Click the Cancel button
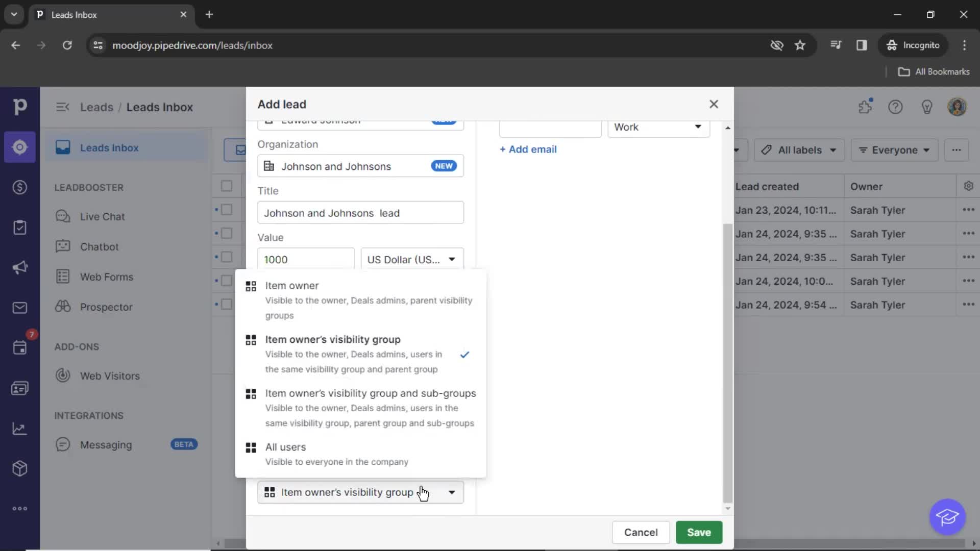Screen dimensions: 980x551 (640, 532)
